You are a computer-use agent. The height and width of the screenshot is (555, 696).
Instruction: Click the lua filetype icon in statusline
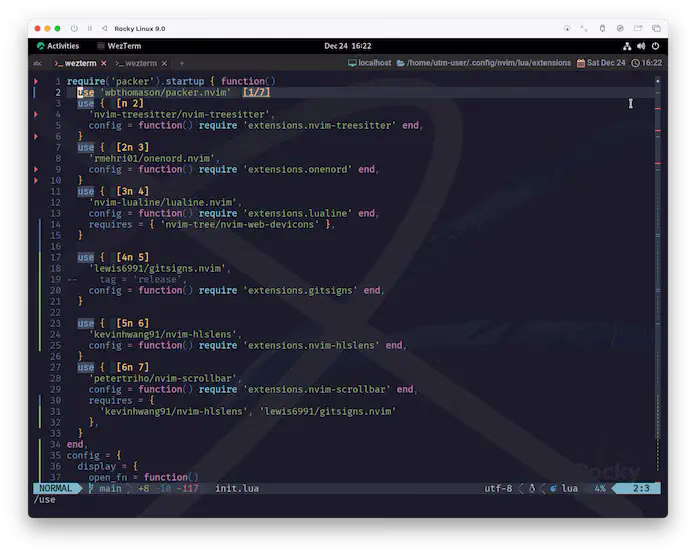(554, 488)
